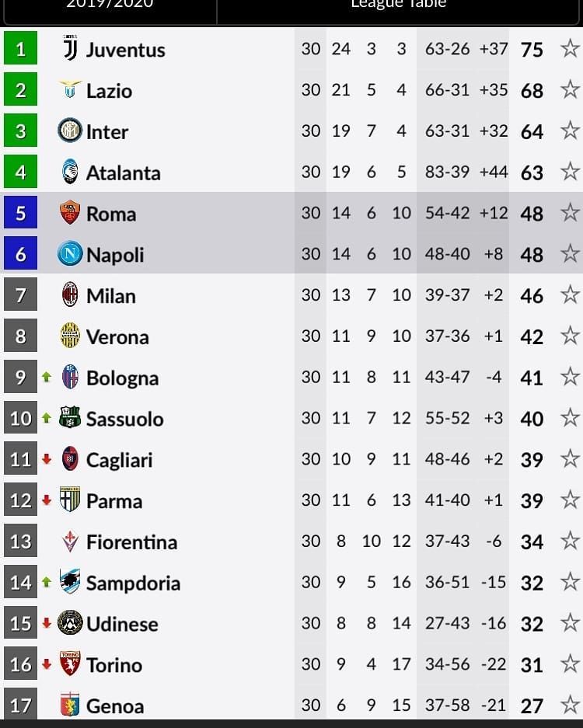
Task: Click the Atalanta club logo
Action: click(x=70, y=172)
